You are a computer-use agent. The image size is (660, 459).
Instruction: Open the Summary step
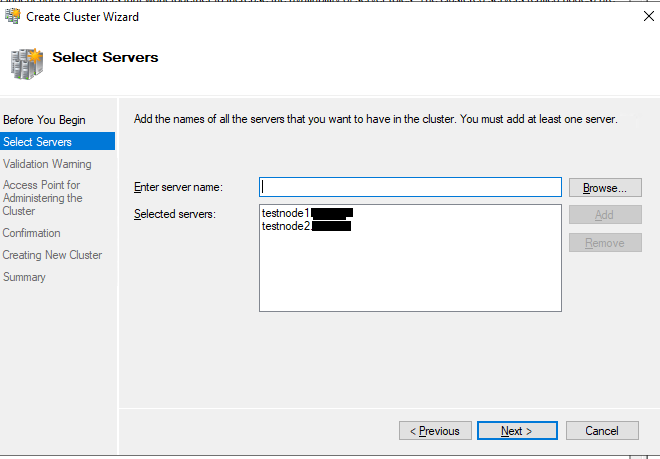pos(24,277)
